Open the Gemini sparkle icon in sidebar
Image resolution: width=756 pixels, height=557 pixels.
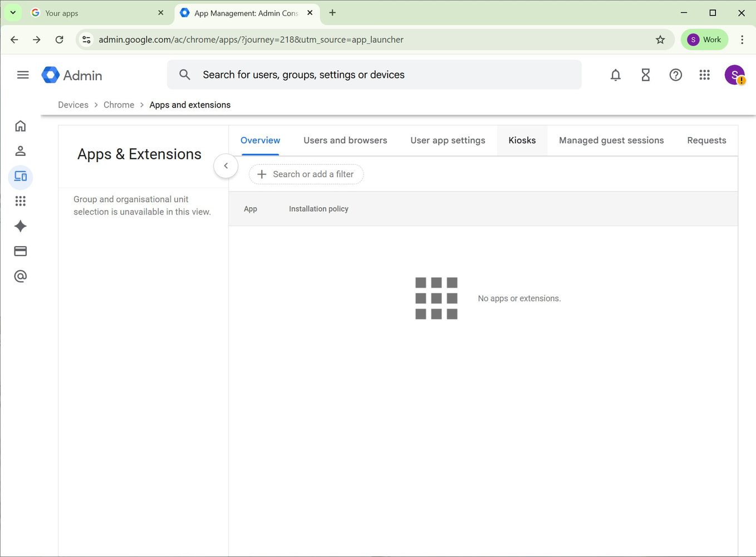[x=21, y=226]
